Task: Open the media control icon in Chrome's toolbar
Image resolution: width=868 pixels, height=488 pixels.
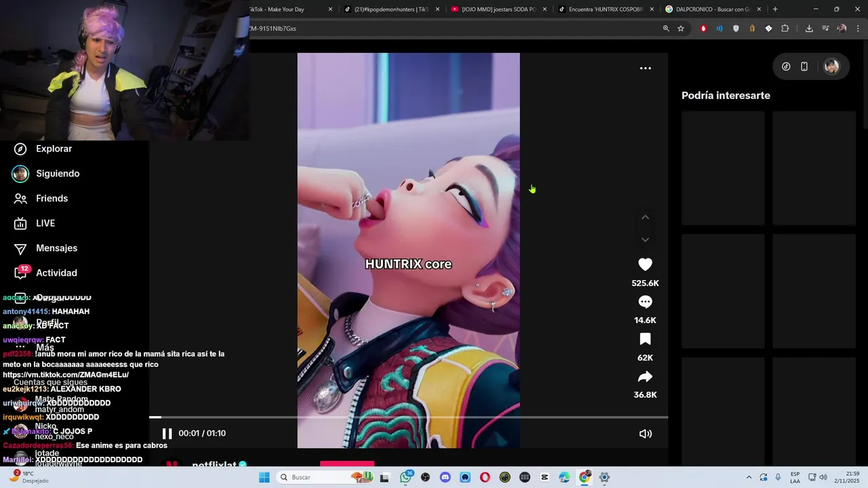Action: (x=825, y=28)
